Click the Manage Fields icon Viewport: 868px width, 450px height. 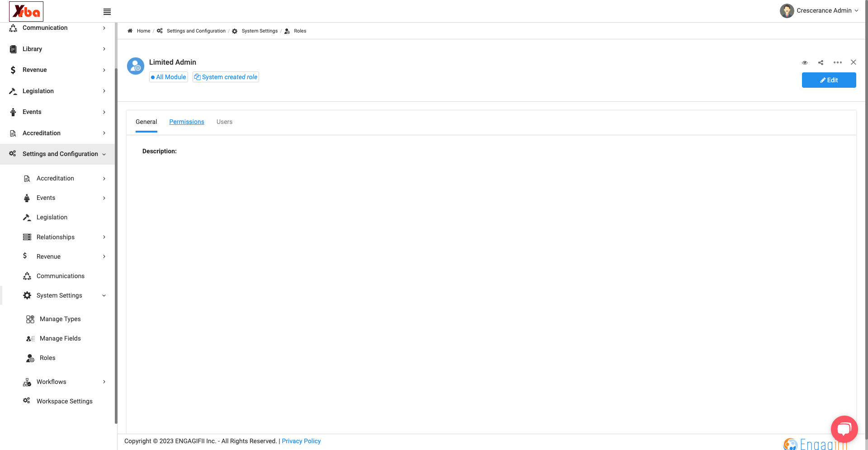point(30,339)
